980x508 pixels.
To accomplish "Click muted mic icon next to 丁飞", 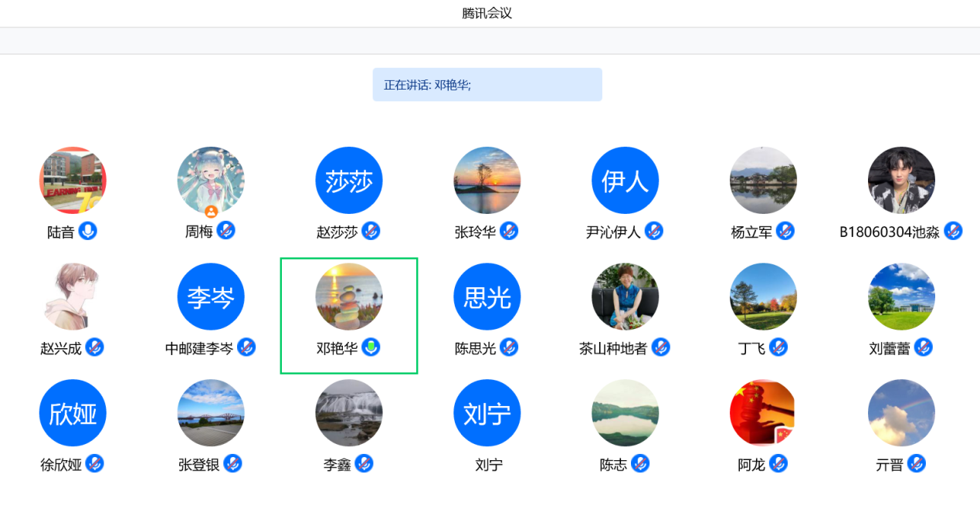I will [778, 347].
